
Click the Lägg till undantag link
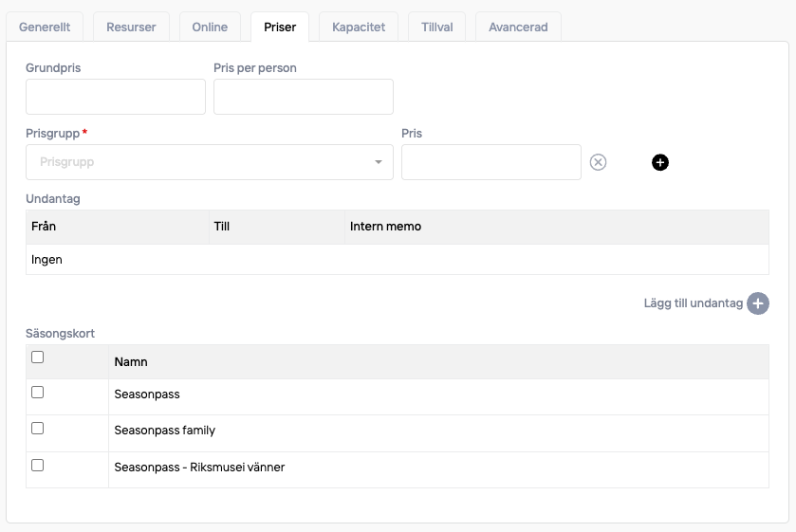point(693,303)
